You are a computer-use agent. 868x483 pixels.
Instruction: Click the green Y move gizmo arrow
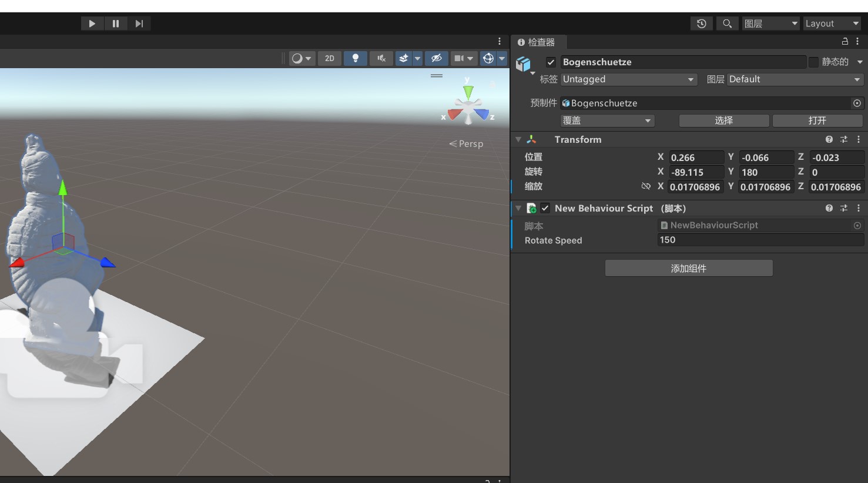coord(63,188)
